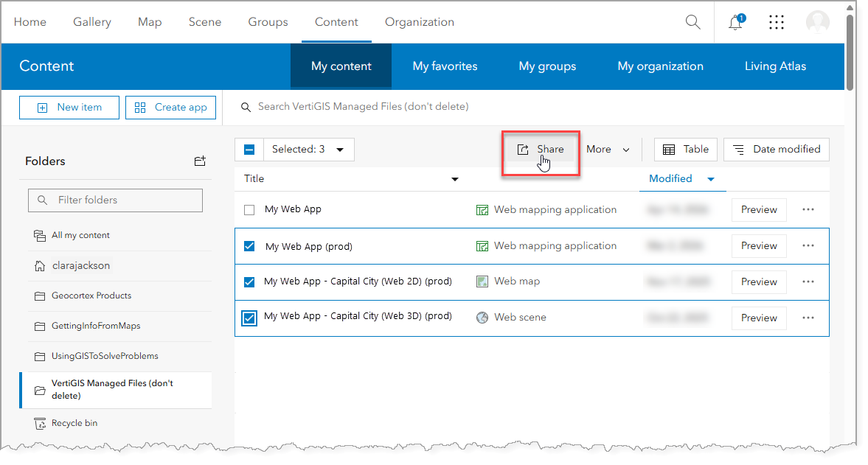Preview the Capital City (Web 3D) scene

coord(759,318)
